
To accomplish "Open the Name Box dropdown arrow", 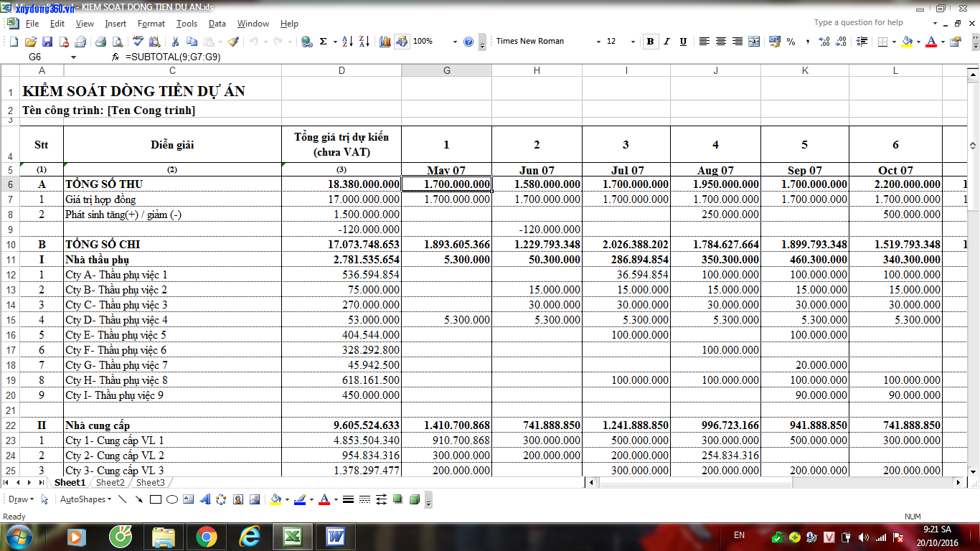I will pyautogui.click(x=73, y=57).
